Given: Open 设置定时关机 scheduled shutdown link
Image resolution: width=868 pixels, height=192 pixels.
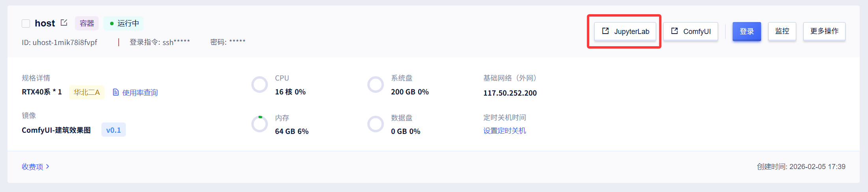Looking at the screenshot, I should click(x=505, y=131).
